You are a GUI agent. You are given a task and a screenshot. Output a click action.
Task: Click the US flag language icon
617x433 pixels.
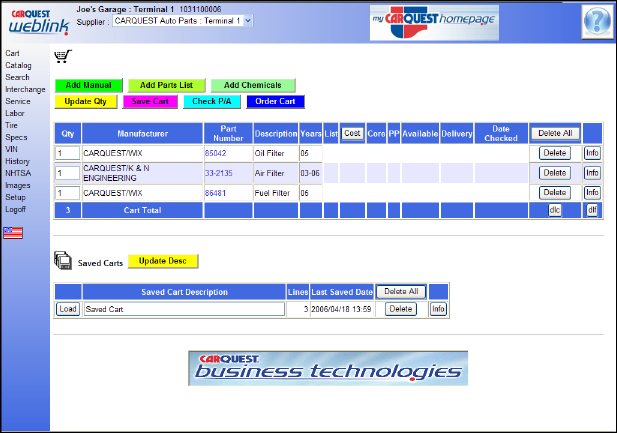point(13,233)
